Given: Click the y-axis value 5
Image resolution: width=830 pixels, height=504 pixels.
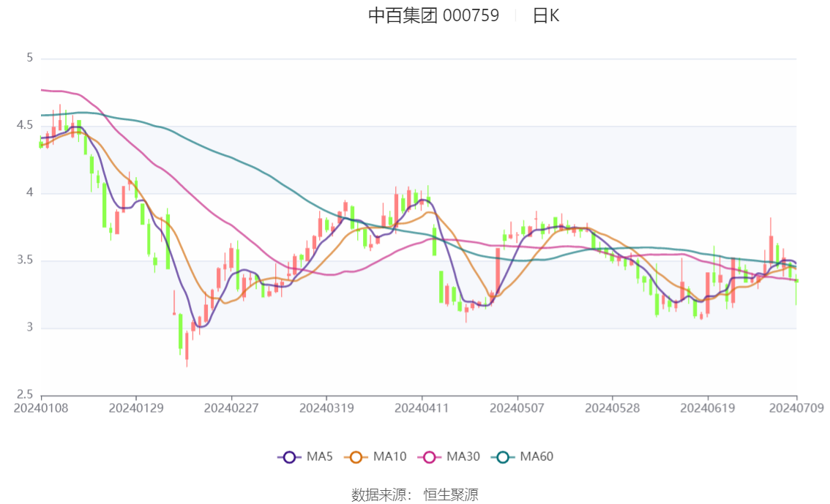Looking at the screenshot, I should point(29,58).
